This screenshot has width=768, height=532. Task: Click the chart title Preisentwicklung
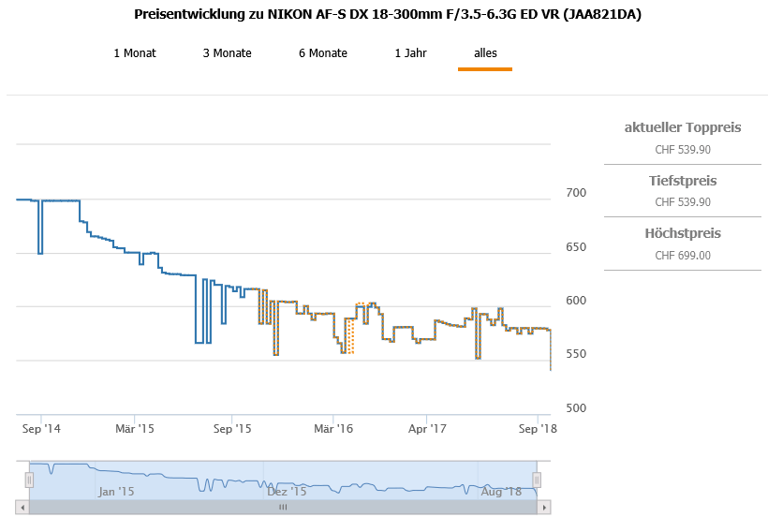[388, 15]
